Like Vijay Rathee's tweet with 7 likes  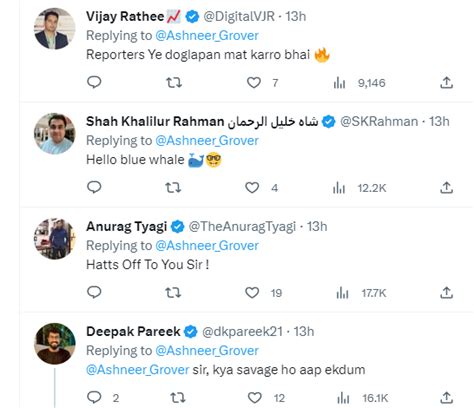tap(254, 82)
